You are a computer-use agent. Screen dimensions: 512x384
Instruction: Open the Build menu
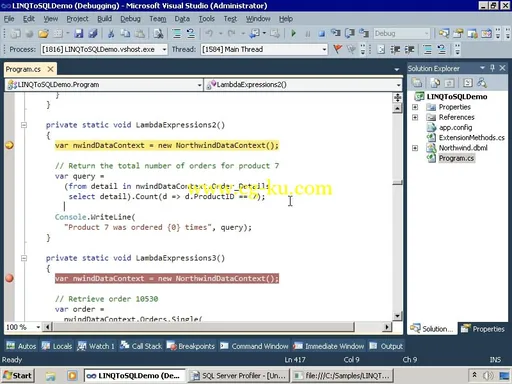(104, 19)
